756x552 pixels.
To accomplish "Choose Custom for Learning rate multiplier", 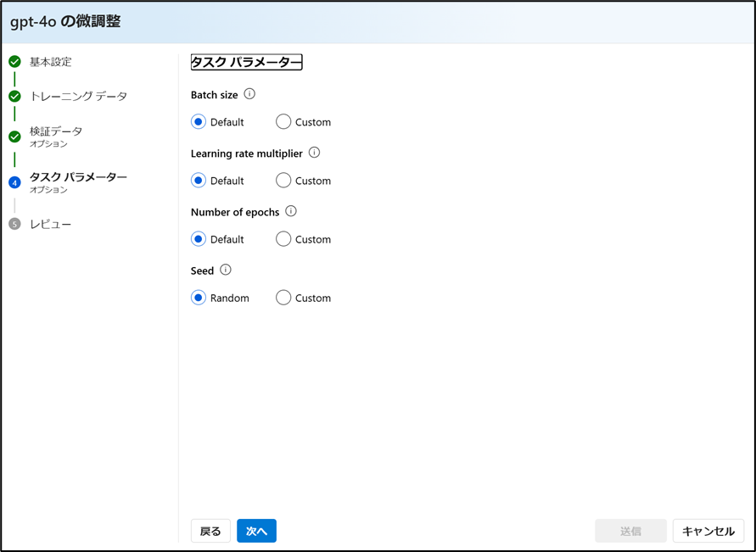I will pyautogui.click(x=283, y=181).
